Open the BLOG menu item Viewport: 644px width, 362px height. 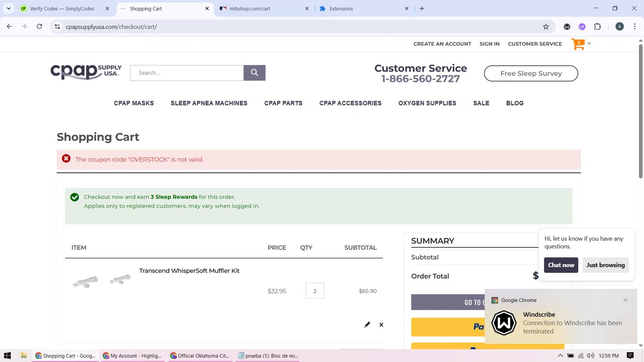[515, 103]
